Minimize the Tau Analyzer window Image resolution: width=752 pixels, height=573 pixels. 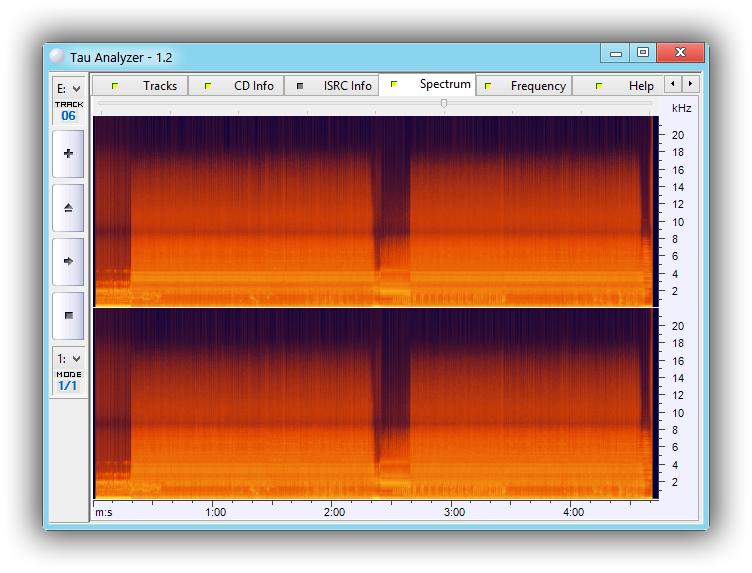point(616,53)
